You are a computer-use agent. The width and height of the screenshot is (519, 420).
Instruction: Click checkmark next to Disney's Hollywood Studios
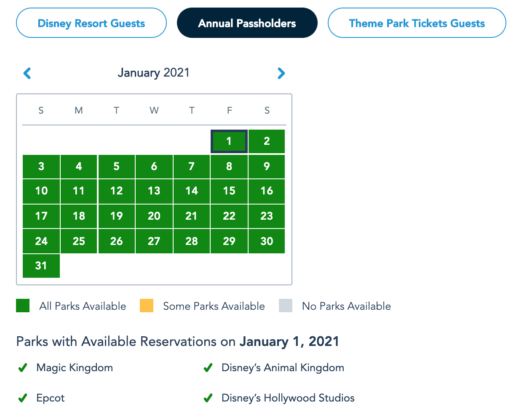coord(208,398)
